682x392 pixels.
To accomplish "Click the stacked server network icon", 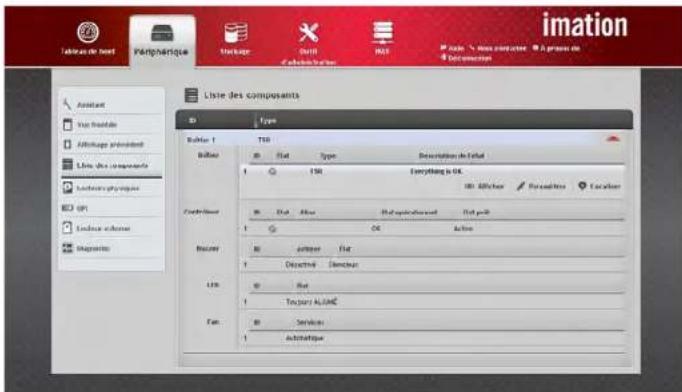I will pyautogui.click(x=383, y=33).
